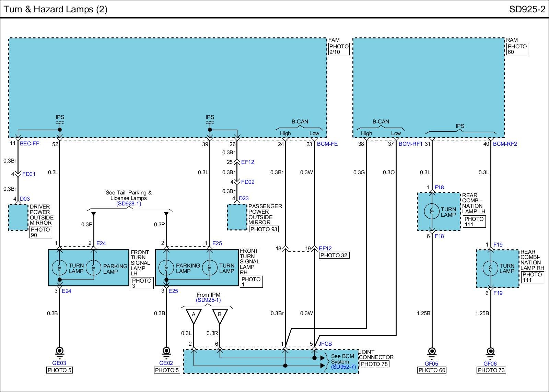
Task: Open PHOTO 9/10 box next to FAM
Action: coord(339,49)
